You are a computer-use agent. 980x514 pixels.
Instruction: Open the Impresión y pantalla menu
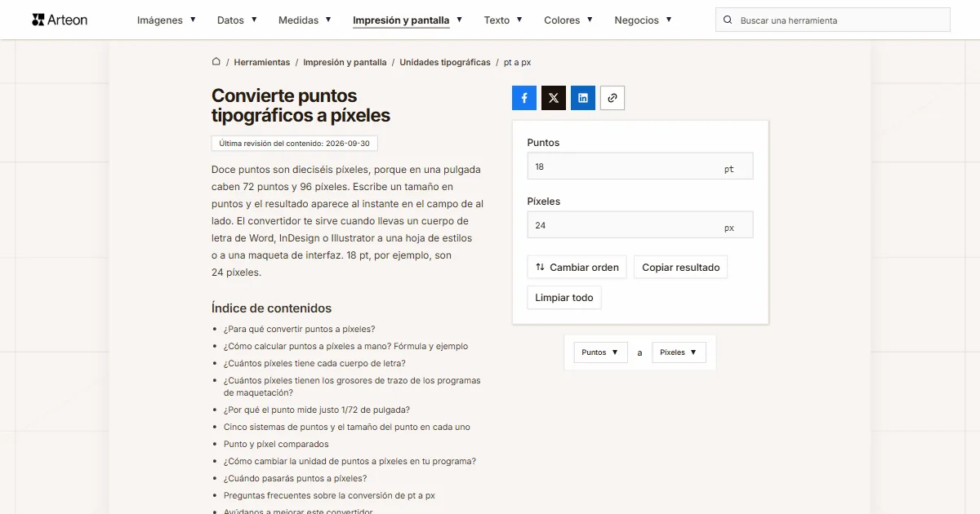pos(408,20)
